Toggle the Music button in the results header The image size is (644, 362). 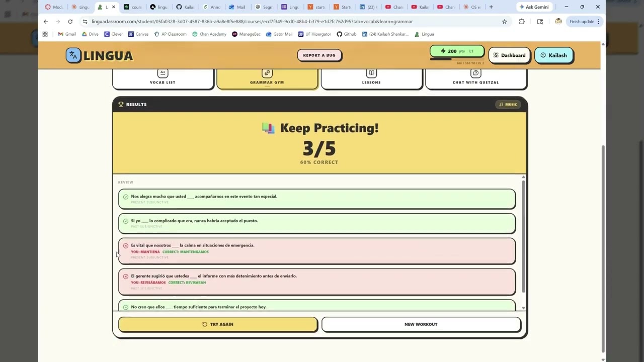click(x=508, y=105)
